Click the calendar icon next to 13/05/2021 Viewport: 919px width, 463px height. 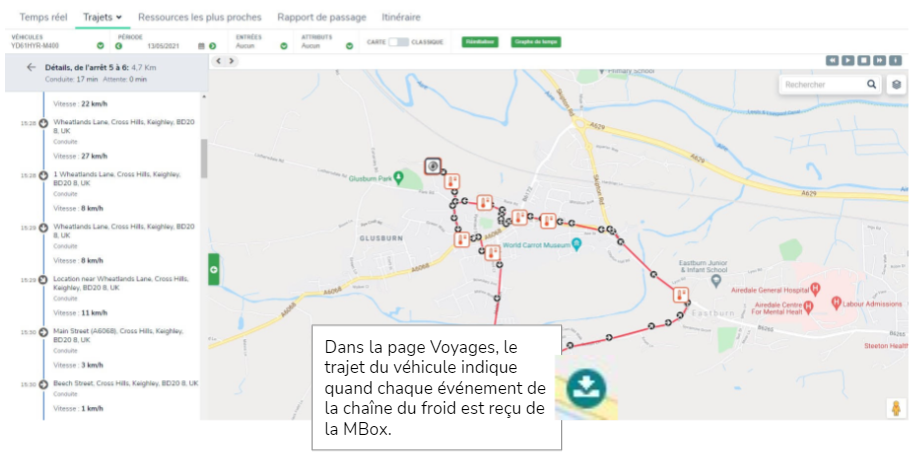pyautogui.click(x=201, y=46)
